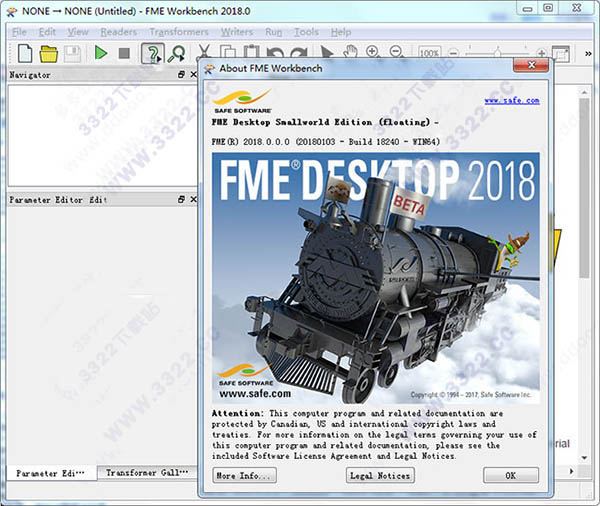Click the main window vertical scrollbar thumb
Viewport: 600px width, 506px height.
(584, 188)
